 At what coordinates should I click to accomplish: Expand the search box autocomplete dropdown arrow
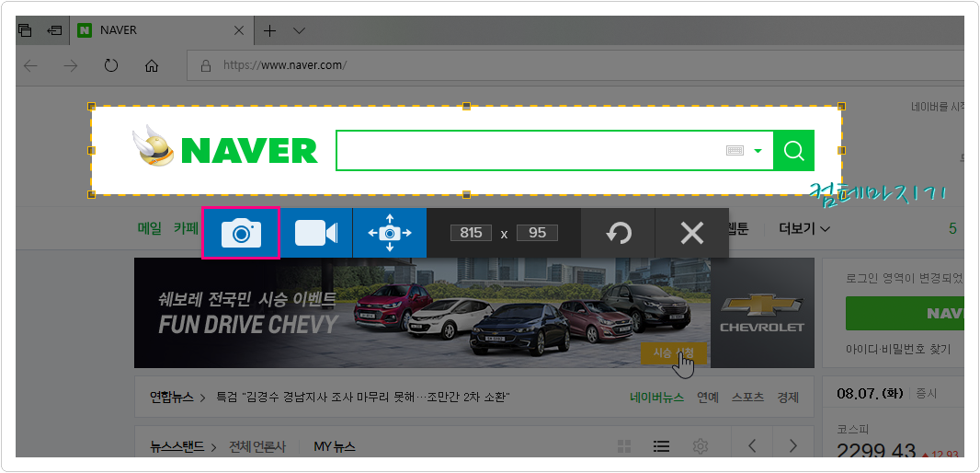click(x=758, y=151)
